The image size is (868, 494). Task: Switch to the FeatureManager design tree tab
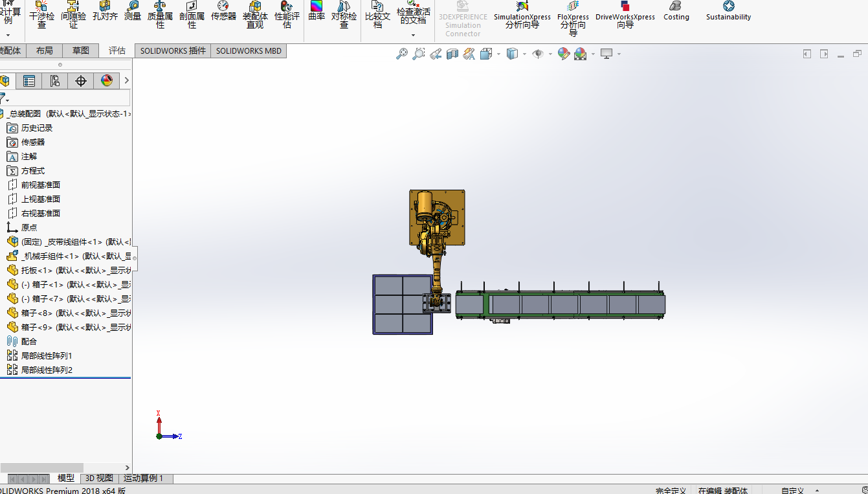point(6,80)
